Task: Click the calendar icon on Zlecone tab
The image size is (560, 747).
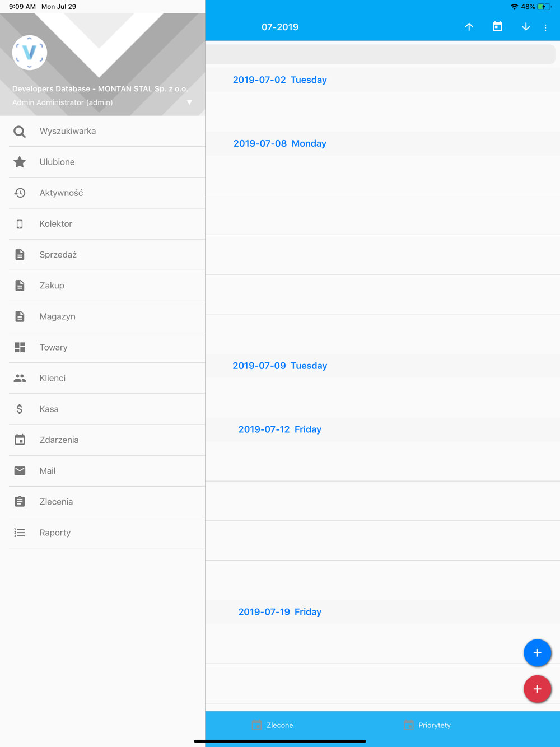Action: point(256,725)
